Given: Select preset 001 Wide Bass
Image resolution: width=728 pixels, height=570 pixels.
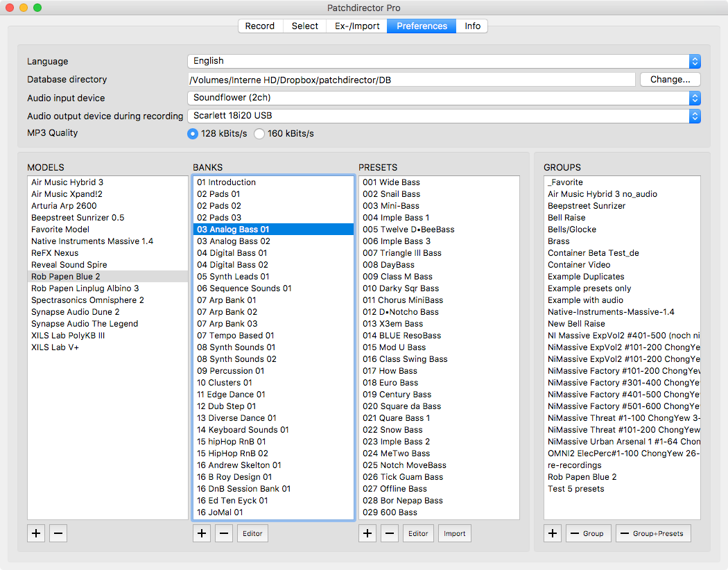Looking at the screenshot, I should [x=439, y=182].
